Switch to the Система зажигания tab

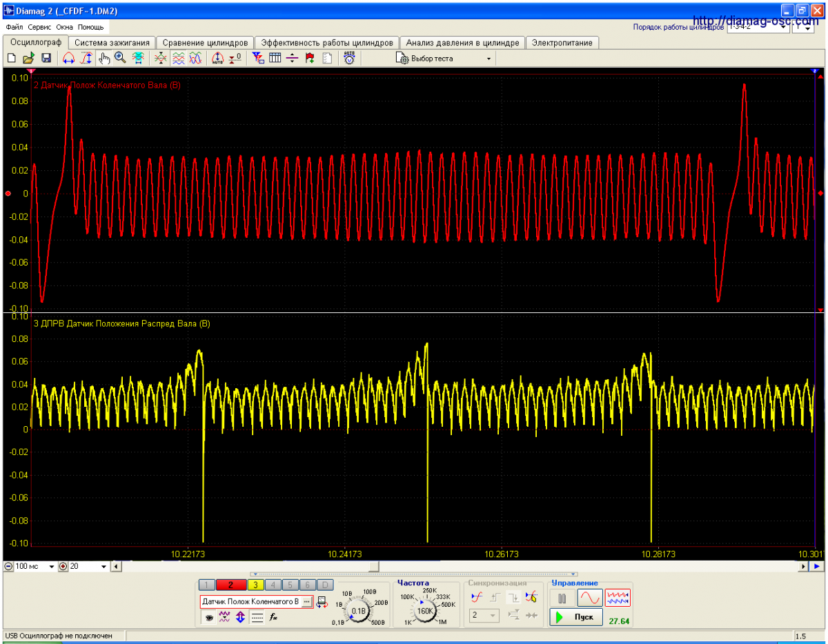click(x=112, y=43)
